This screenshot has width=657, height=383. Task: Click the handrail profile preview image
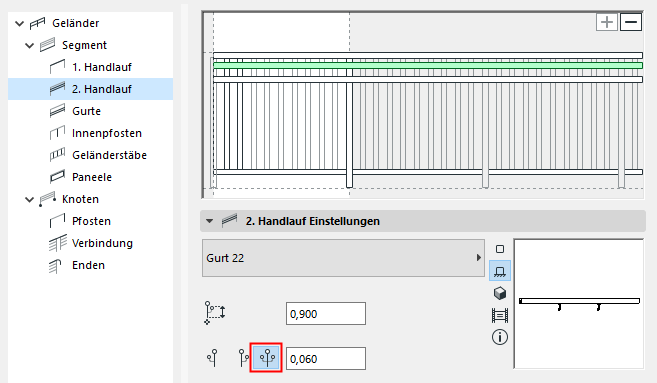click(579, 304)
